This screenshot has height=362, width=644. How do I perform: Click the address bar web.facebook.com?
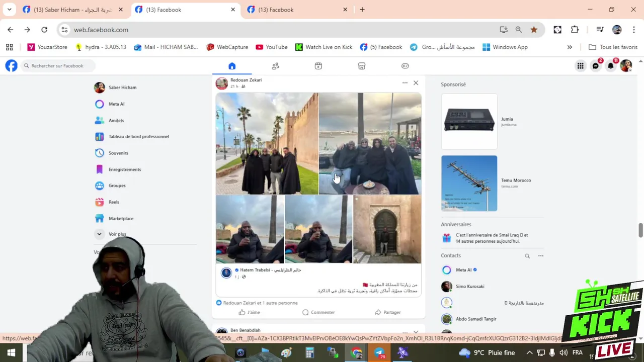[x=101, y=30]
